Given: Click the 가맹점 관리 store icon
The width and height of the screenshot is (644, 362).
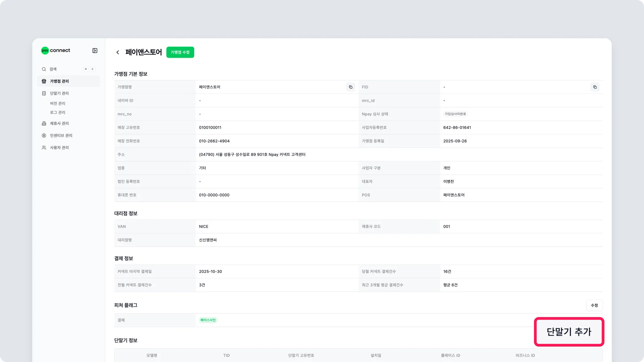Looking at the screenshot, I should click(44, 81).
